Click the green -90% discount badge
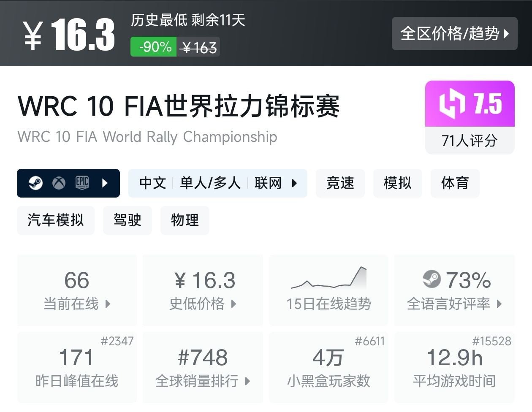 (155, 46)
